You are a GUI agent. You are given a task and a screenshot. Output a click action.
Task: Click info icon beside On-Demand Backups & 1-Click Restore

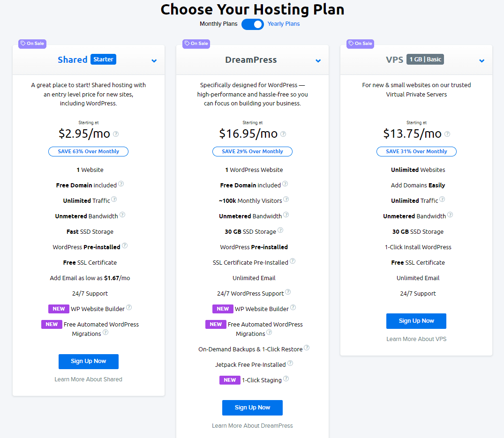click(307, 348)
